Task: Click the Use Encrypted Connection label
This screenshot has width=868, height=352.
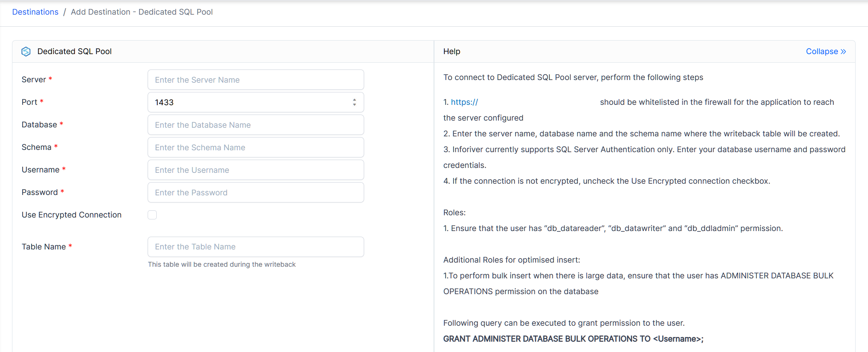Action: pyautogui.click(x=71, y=215)
